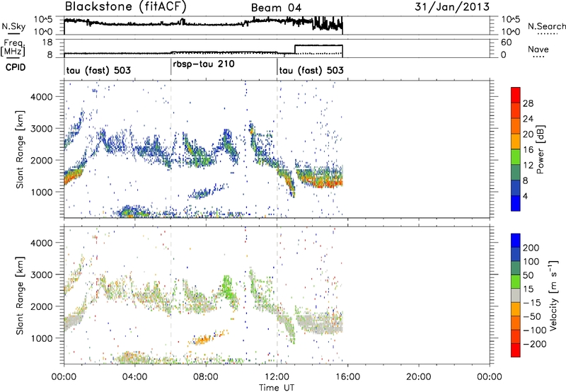This screenshot has width=566, height=392.
Task: Click the 'Slant Range [km]' label of the velocity panel
Action: (x=20, y=295)
